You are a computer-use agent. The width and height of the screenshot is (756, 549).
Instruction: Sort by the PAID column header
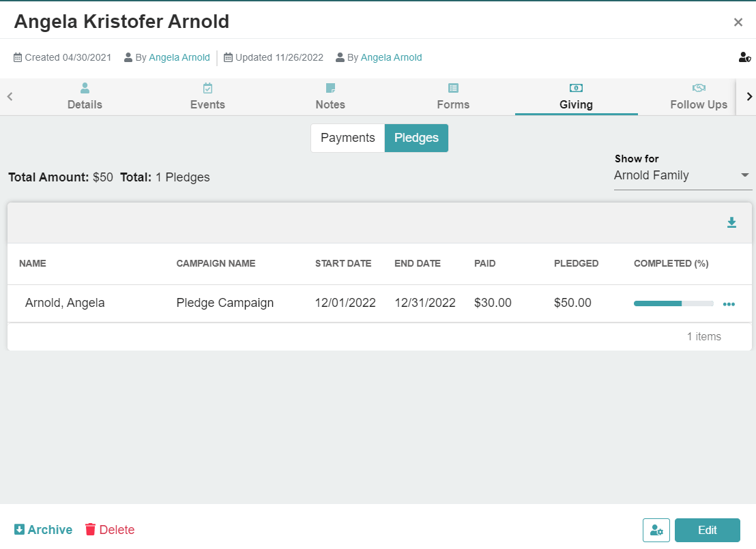pos(485,264)
